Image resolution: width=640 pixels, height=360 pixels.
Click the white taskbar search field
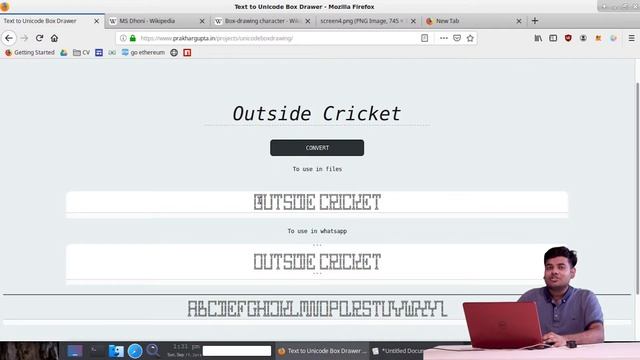[x=237, y=351]
